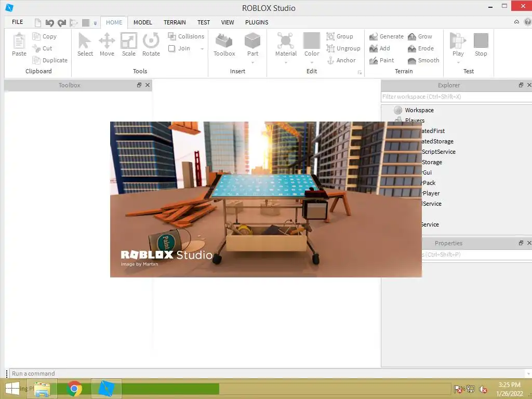
Task: Click the Cut scissors icon
Action: point(36,48)
